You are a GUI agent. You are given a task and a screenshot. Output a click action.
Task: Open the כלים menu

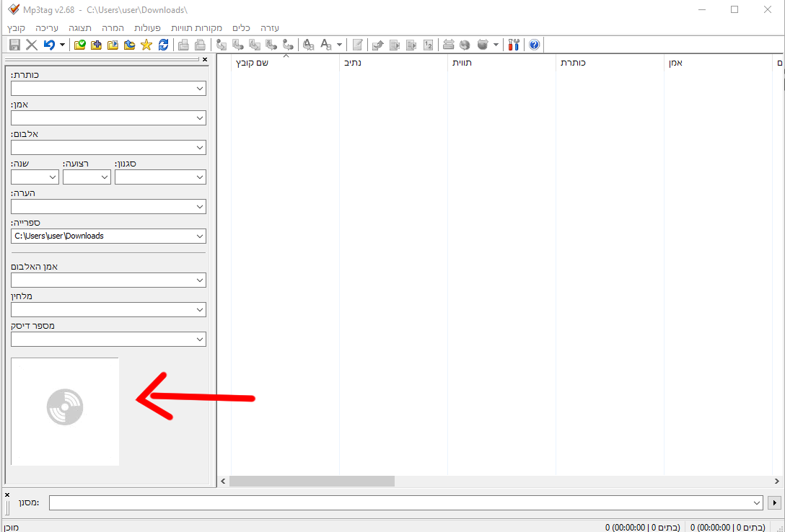(x=241, y=28)
